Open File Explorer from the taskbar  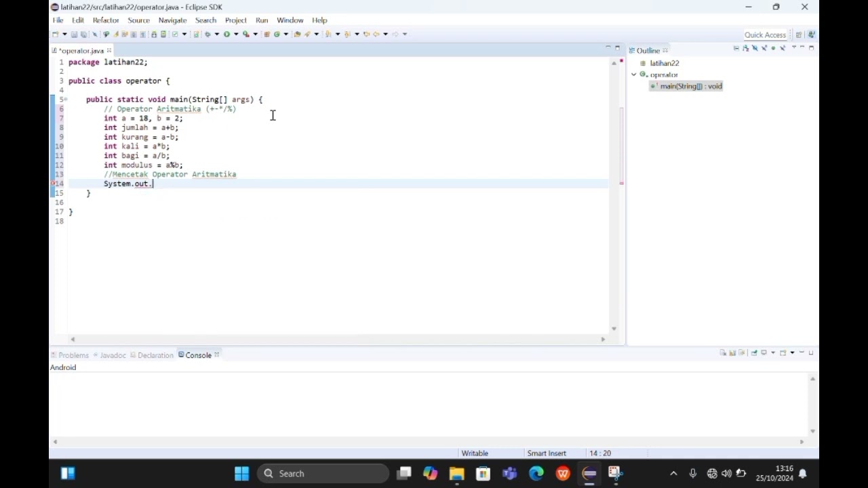click(456, 473)
